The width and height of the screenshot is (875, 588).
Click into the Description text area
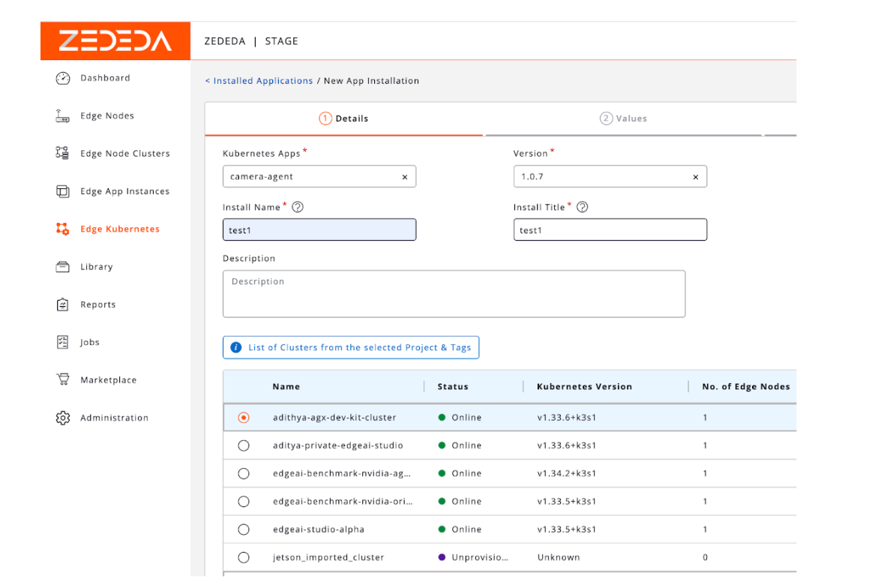pos(454,294)
